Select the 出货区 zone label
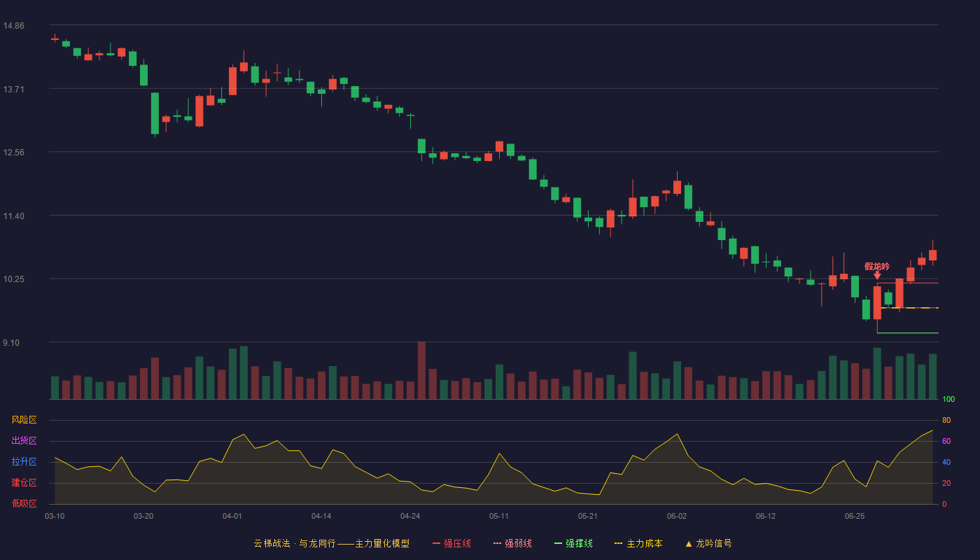Image resolution: width=980 pixels, height=560 pixels. (x=24, y=441)
